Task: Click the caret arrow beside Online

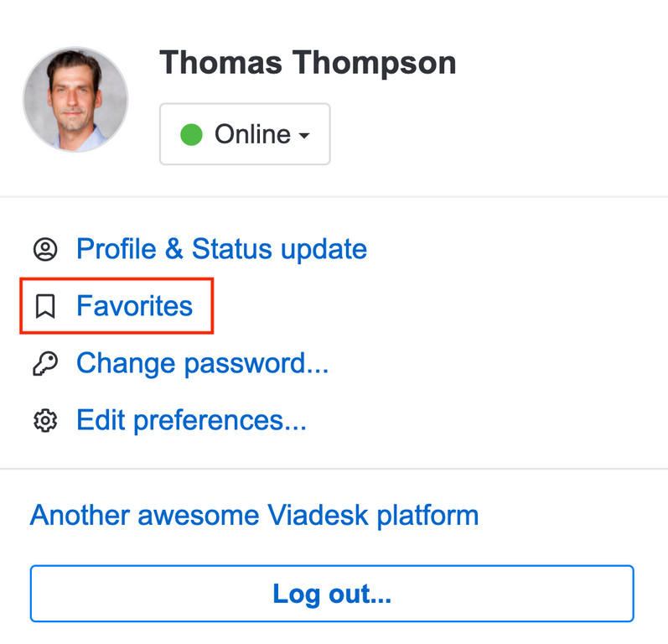Action: click(304, 136)
